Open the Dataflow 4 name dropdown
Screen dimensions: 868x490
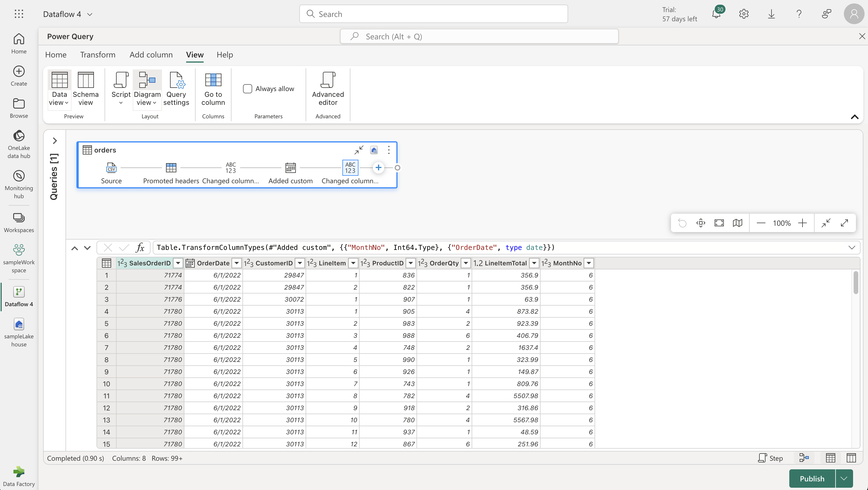point(90,14)
